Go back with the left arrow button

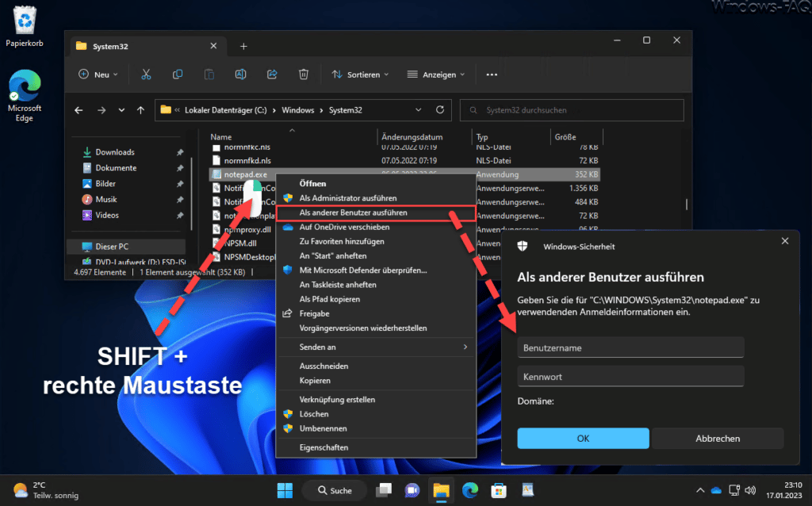point(79,110)
